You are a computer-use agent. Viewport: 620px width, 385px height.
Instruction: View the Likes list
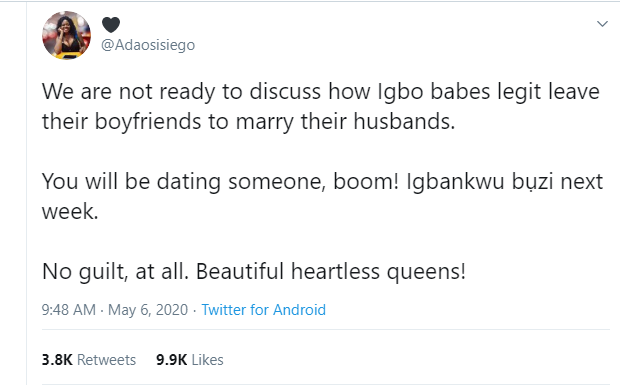pos(207,360)
